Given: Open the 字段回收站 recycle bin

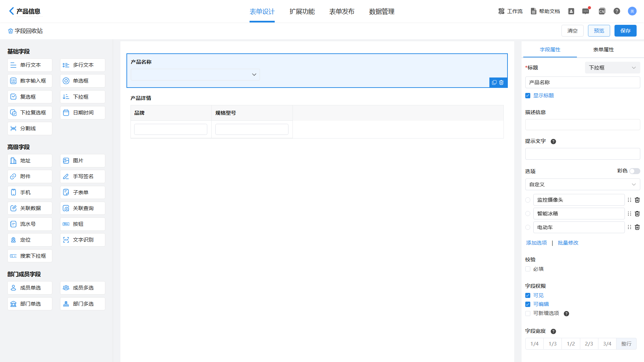Looking at the screenshot, I should [25, 31].
